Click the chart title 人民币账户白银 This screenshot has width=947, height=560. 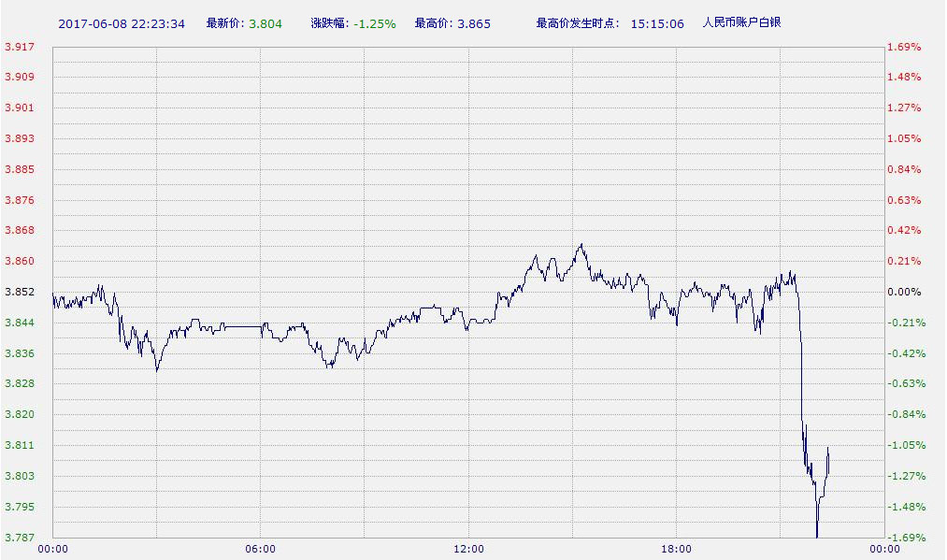coord(741,23)
